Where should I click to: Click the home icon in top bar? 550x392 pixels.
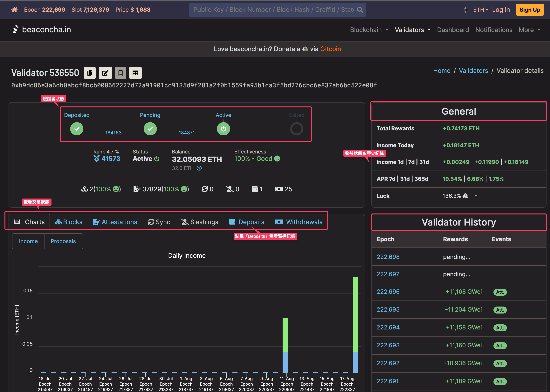(14, 10)
